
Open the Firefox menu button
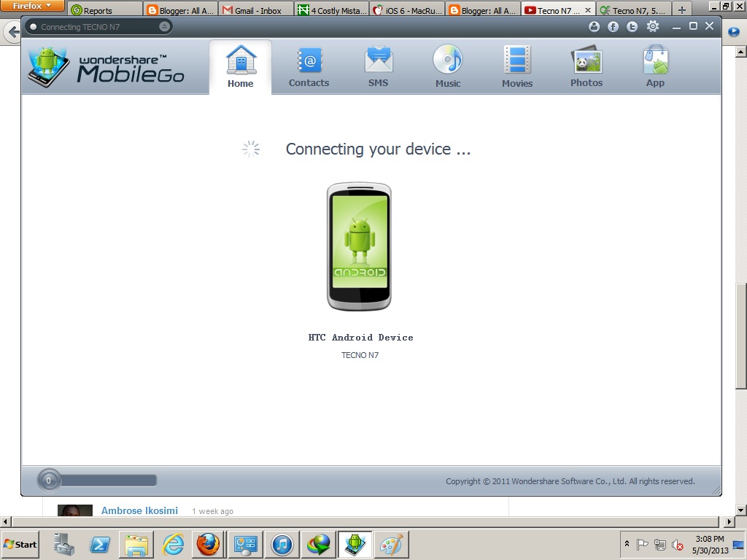(32, 6)
